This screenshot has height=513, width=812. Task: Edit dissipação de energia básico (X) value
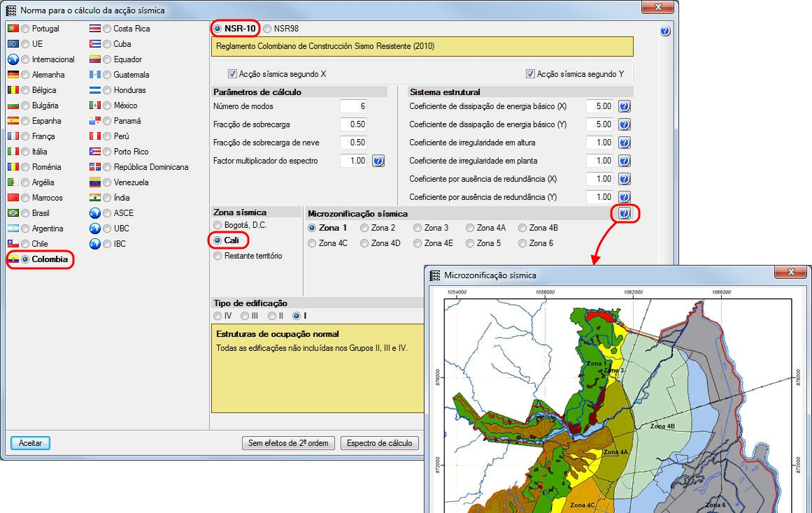(600, 107)
